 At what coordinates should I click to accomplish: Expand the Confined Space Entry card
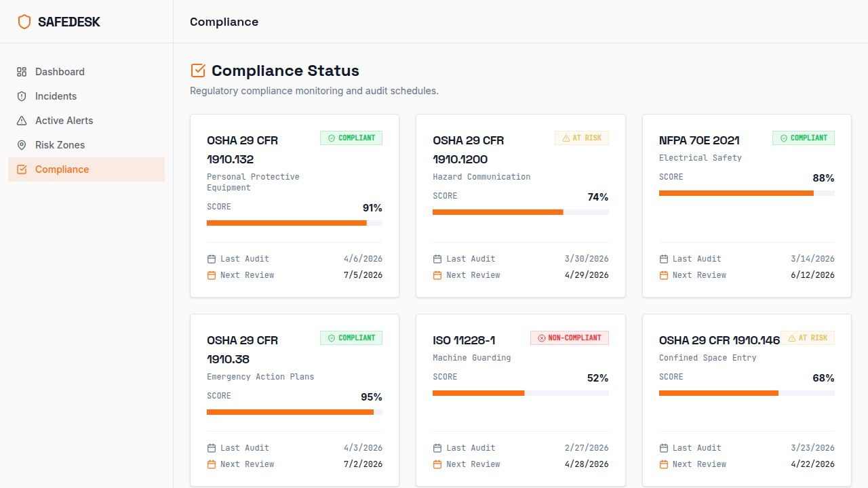(x=746, y=400)
